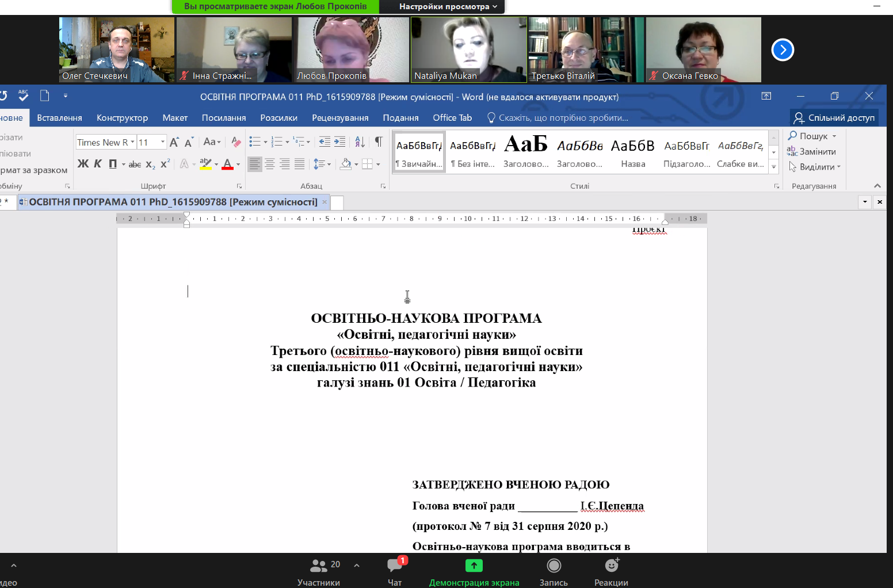The height and width of the screenshot is (588, 893).
Task: Expand the font size dropdown
Action: coord(163,142)
